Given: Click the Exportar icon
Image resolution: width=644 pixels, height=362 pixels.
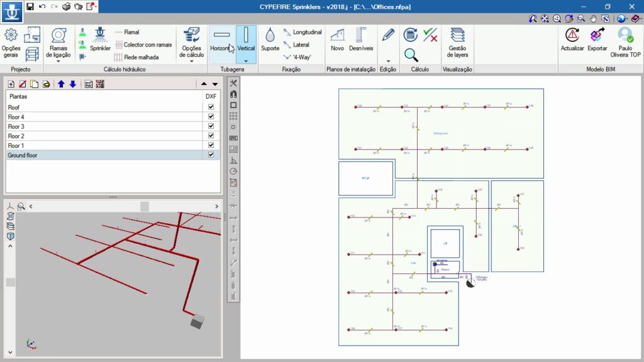Looking at the screenshot, I should tap(597, 40).
